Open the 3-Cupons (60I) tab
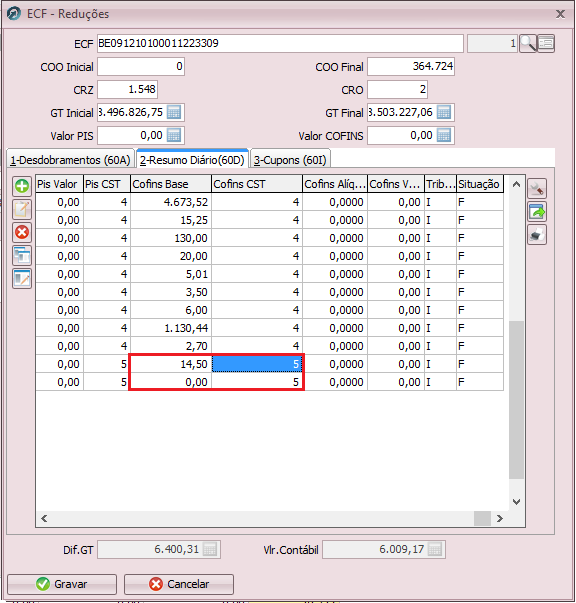This screenshot has width=576, height=603. coord(290,160)
